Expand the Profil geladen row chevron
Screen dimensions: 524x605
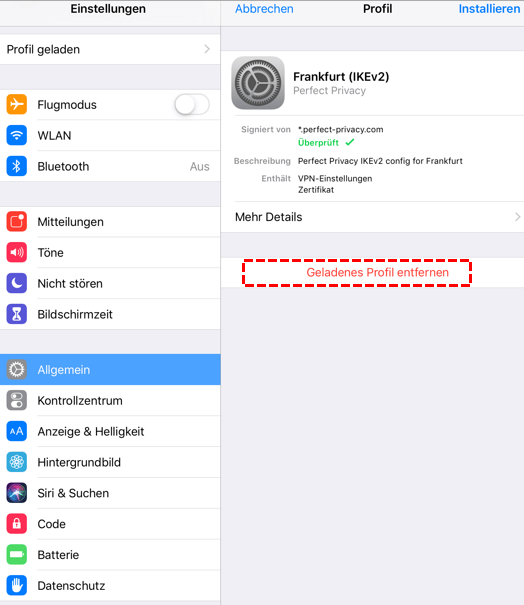[207, 49]
